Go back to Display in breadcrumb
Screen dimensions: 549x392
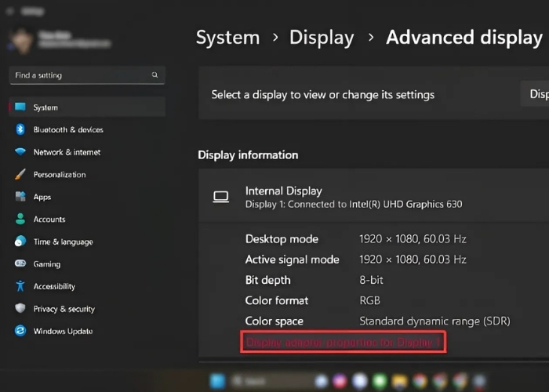pos(322,38)
